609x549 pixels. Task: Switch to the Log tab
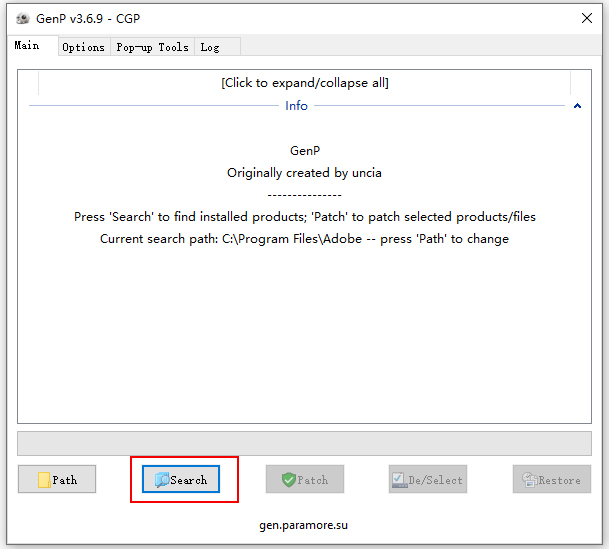[x=217, y=47]
